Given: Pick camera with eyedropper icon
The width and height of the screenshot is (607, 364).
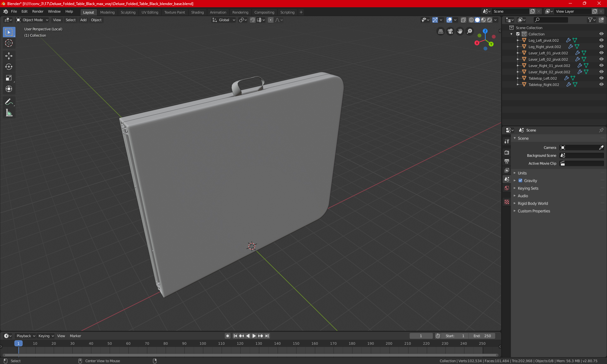Looking at the screenshot, I should point(601,148).
